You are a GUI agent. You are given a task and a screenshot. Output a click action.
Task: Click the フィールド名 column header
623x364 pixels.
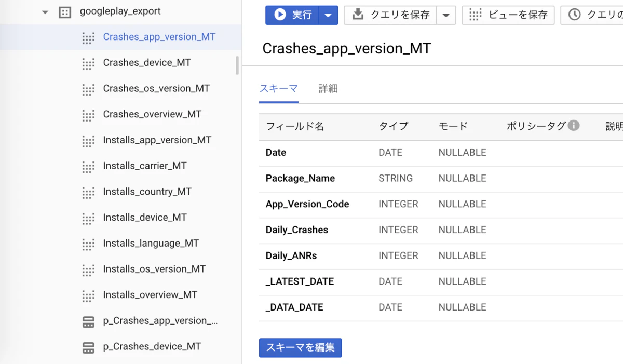pyautogui.click(x=295, y=126)
